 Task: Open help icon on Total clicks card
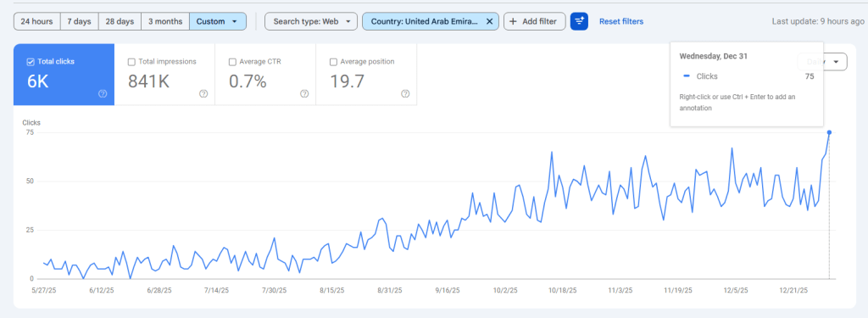pyautogui.click(x=103, y=93)
